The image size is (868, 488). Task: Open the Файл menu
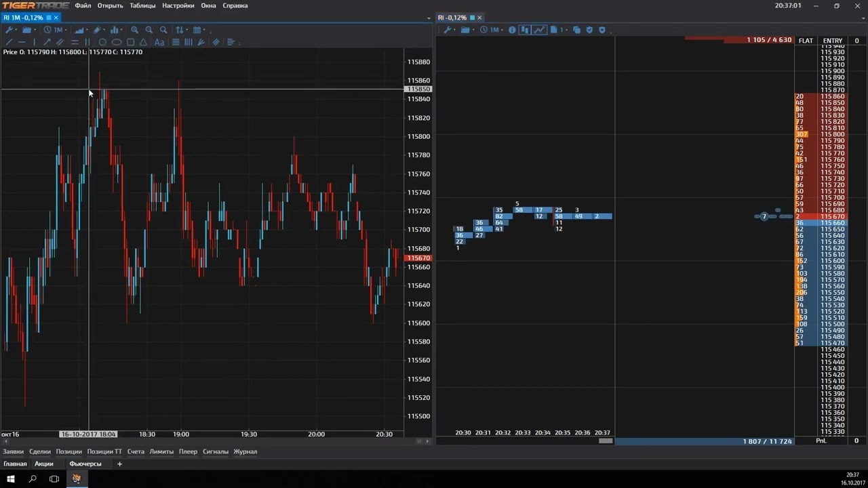point(83,5)
